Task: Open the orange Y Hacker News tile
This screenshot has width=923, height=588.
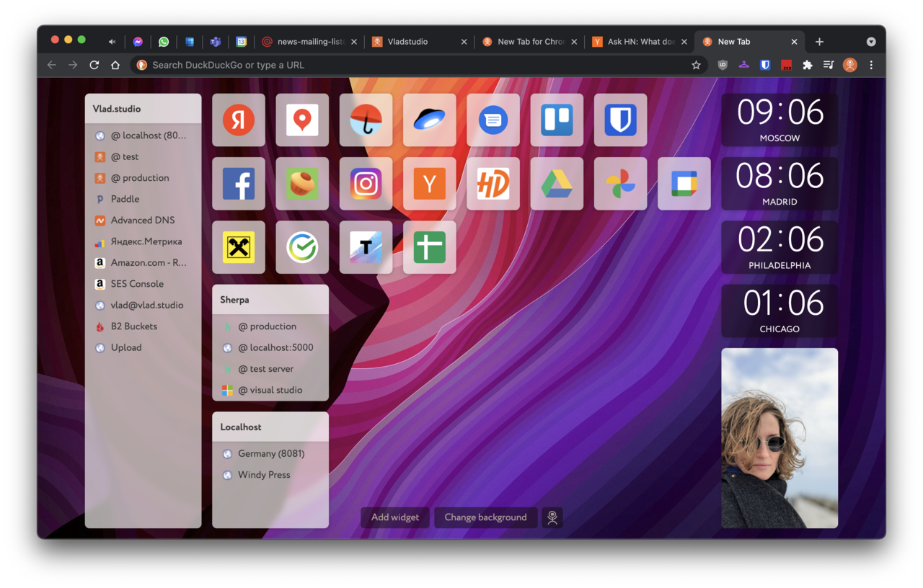Action: [430, 184]
